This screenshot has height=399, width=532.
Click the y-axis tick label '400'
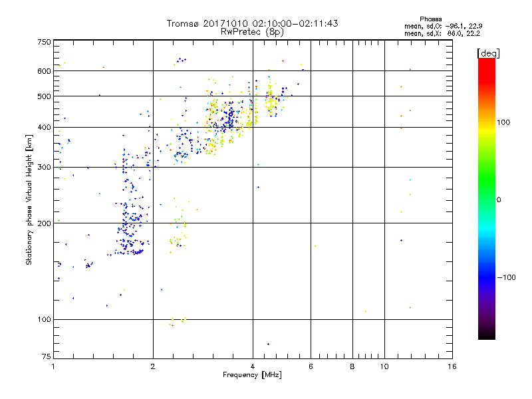(x=44, y=127)
